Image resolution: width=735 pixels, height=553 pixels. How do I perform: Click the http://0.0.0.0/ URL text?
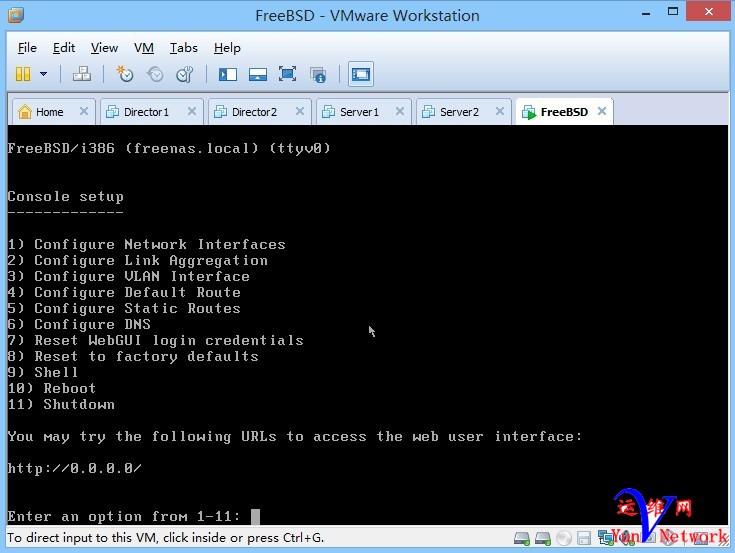75,468
